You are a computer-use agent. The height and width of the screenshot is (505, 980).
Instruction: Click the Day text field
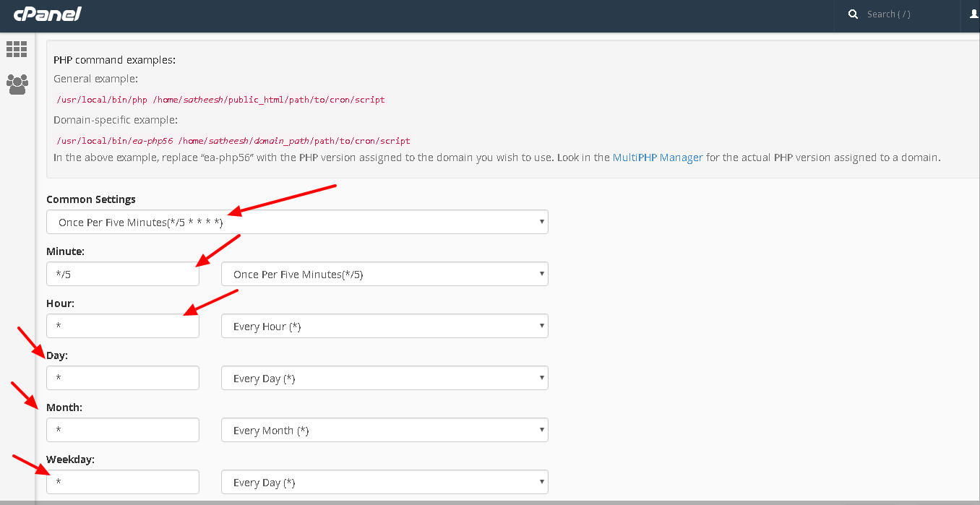click(x=123, y=378)
